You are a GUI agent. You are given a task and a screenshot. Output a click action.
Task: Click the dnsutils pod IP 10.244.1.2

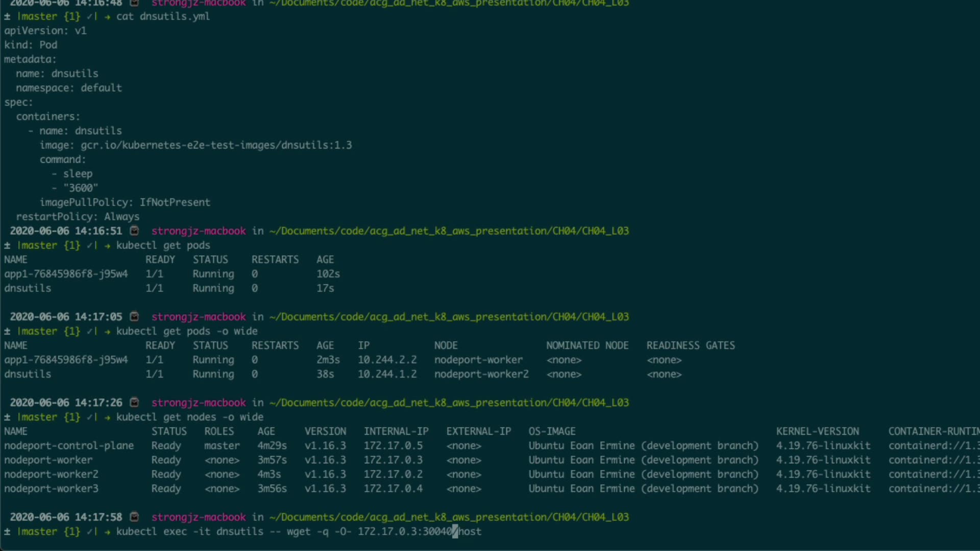(387, 374)
